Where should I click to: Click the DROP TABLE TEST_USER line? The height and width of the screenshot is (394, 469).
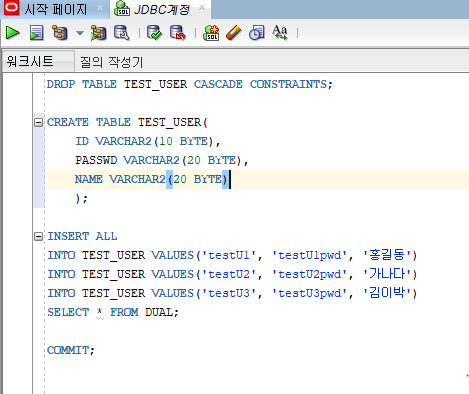tap(190, 84)
